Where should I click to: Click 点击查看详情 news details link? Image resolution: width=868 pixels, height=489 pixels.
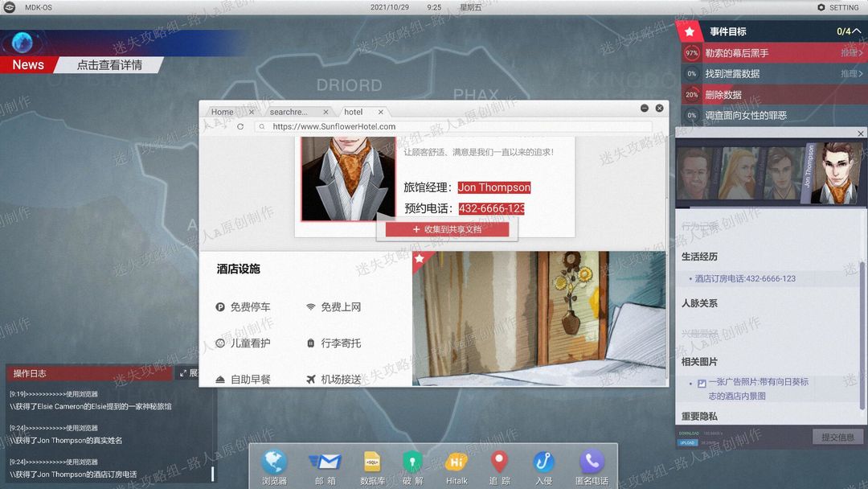coord(109,65)
